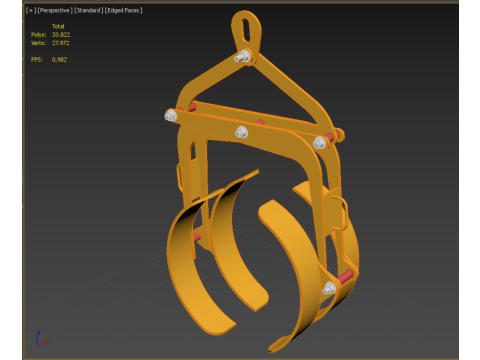Viewport: 480px width, 360px height.
Task: Open the [Standard] shading menu
Action: coord(89,10)
